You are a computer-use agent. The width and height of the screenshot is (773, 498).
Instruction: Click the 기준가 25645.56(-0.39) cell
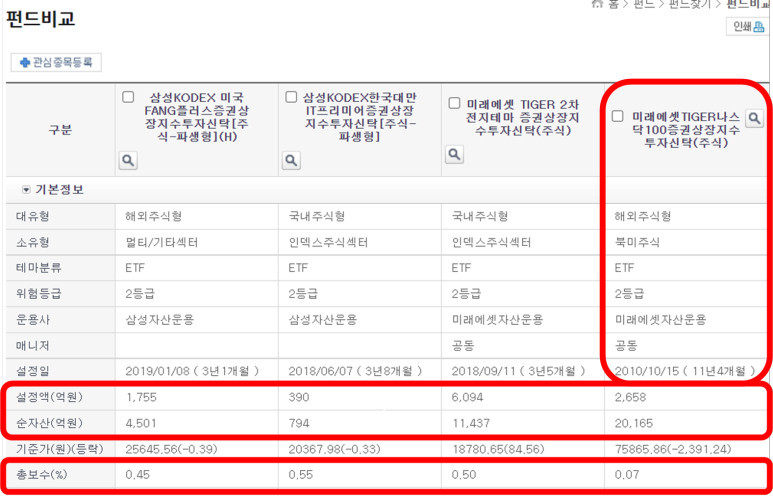pos(171,449)
